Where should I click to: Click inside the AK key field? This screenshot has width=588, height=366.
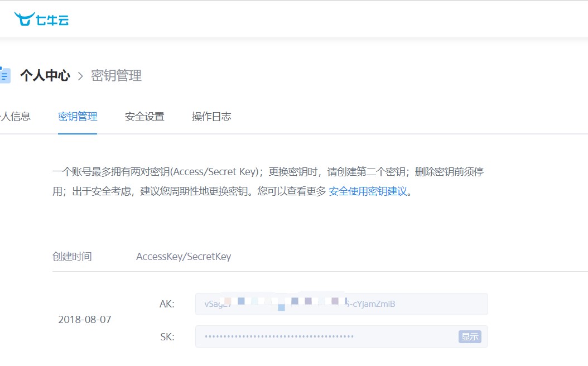[341, 304]
